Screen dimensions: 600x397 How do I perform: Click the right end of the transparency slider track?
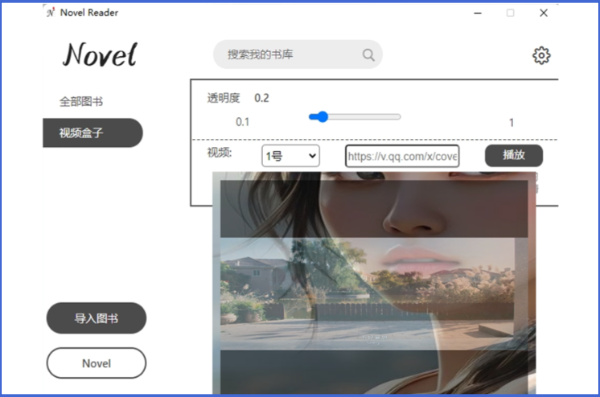coord(399,117)
